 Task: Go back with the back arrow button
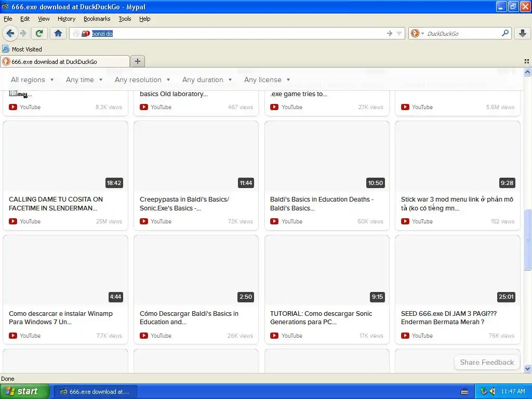10,33
